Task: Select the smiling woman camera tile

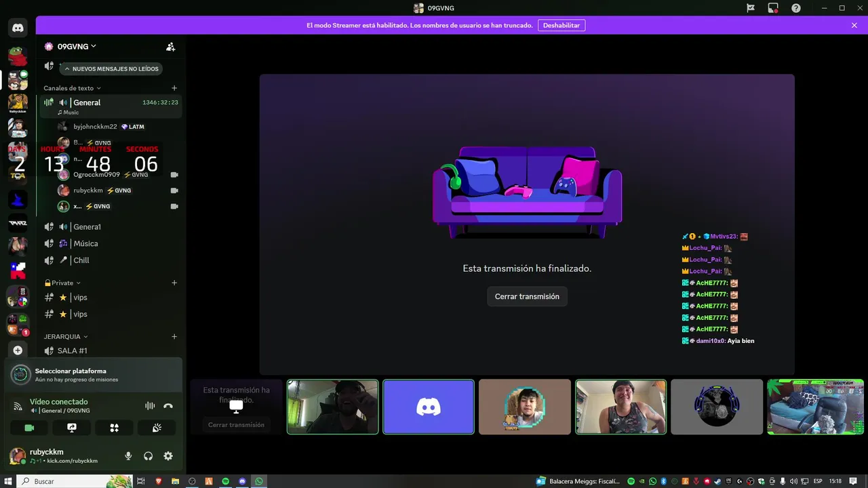Action: pyautogui.click(x=620, y=407)
